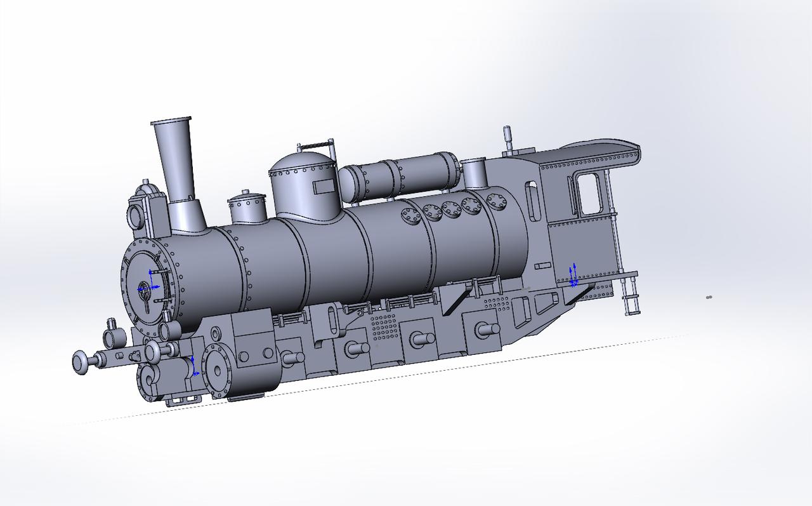Click the cab side window opening

point(588,194)
